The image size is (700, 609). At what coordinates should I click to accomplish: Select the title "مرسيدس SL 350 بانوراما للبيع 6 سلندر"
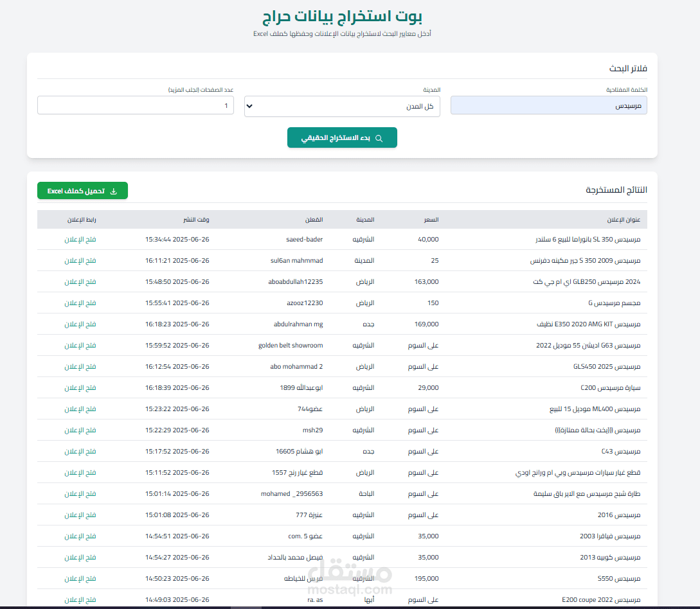588,240
